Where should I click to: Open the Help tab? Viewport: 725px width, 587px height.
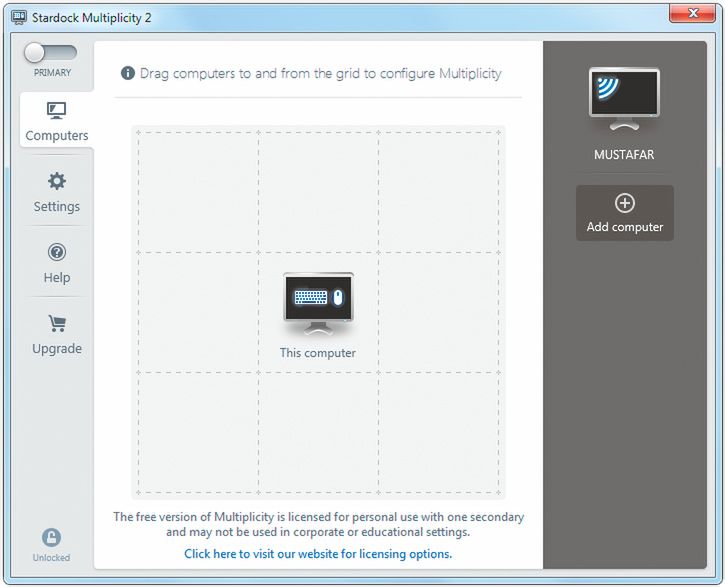point(56,263)
